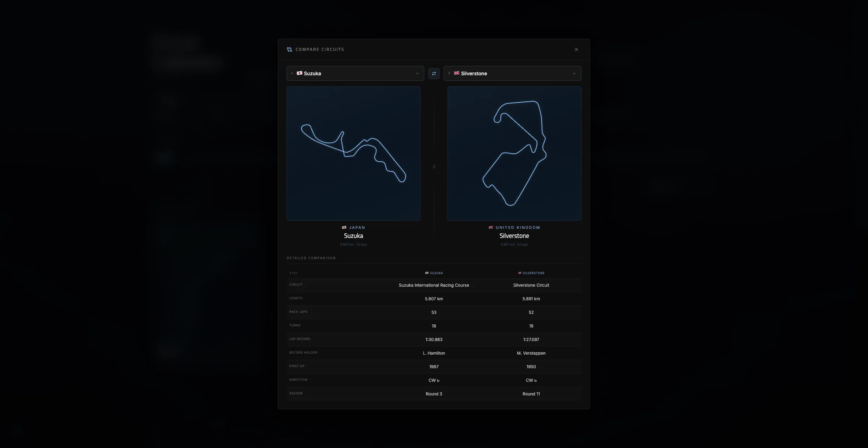The width and height of the screenshot is (868, 448).
Task: Click record holder 'L. Hamilton'
Action: click(x=434, y=353)
